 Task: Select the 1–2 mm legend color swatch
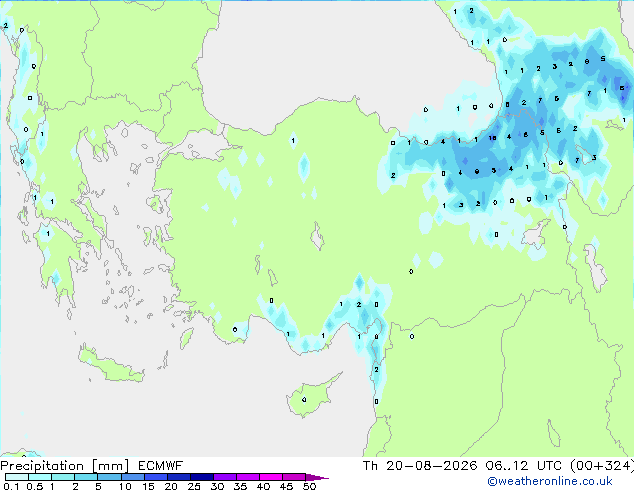pos(63,477)
